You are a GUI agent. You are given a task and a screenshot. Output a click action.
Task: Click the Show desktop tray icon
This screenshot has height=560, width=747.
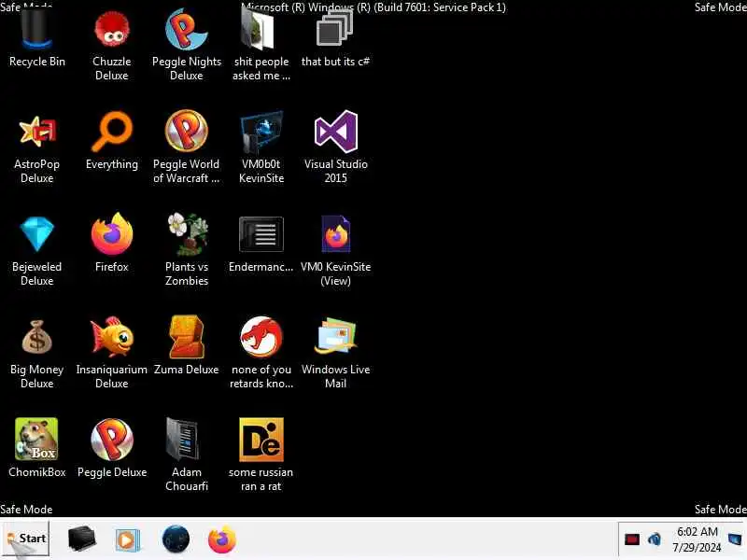point(737,539)
